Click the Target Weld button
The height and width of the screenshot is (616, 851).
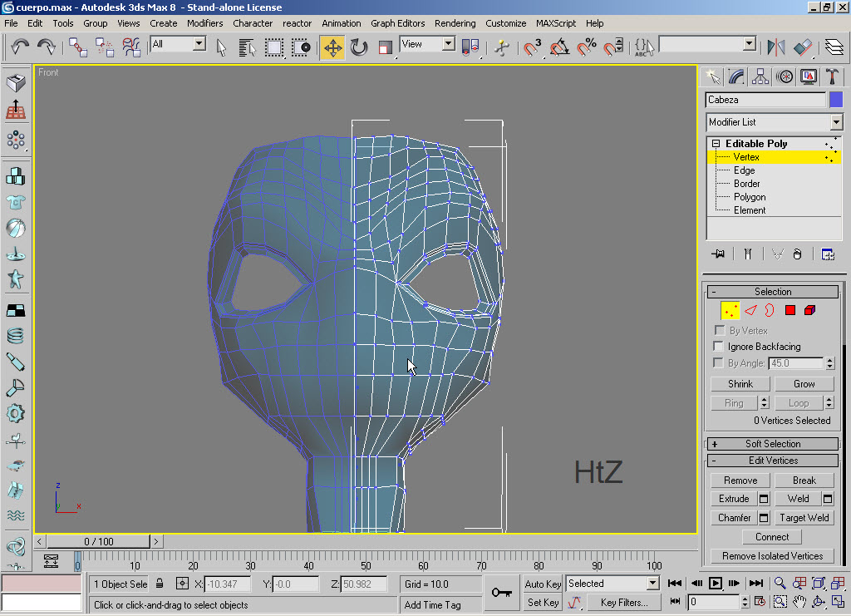(804, 518)
